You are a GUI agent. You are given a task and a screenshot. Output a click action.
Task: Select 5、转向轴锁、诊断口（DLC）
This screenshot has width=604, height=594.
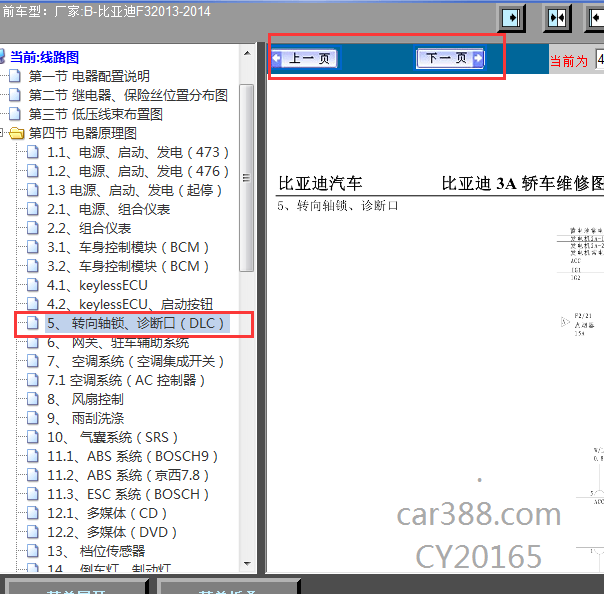click(x=138, y=324)
